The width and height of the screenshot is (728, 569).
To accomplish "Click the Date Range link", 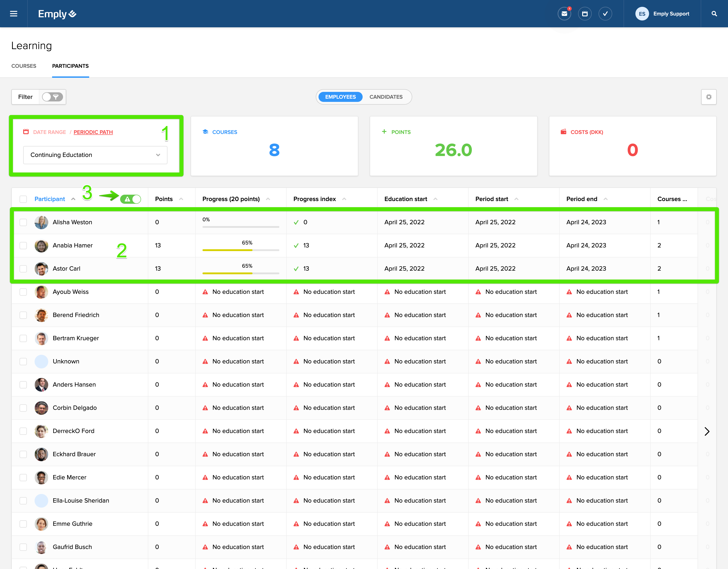I will pyautogui.click(x=49, y=132).
